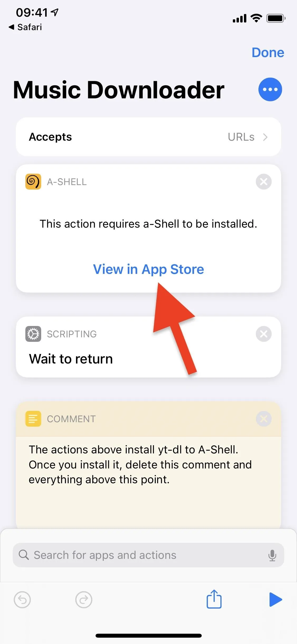Tap the microphone dictation icon
The width and height of the screenshot is (297, 644).
(x=272, y=555)
